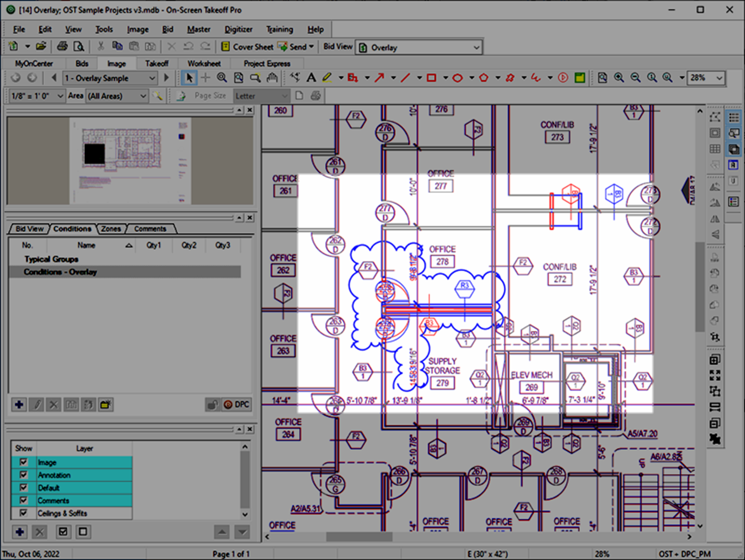Open the Digitizer menu
The height and width of the screenshot is (560, 745).
pos(239,29)
